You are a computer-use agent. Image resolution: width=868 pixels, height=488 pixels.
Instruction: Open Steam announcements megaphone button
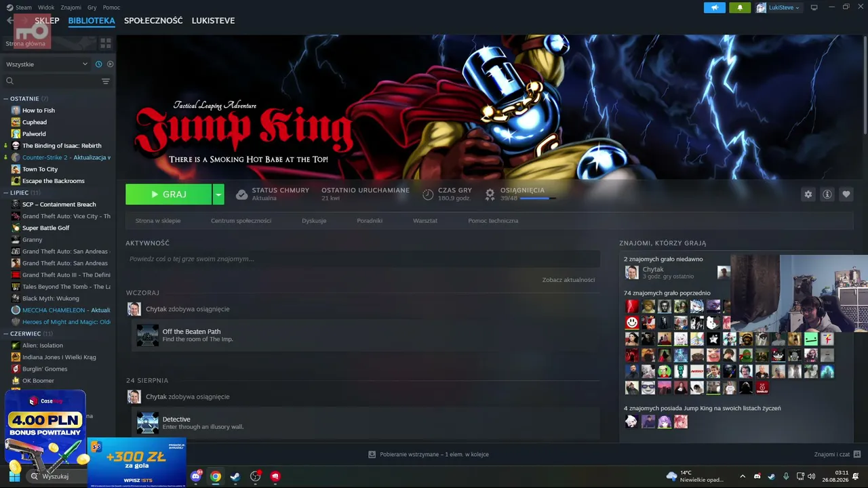click(x=714, y=7)
